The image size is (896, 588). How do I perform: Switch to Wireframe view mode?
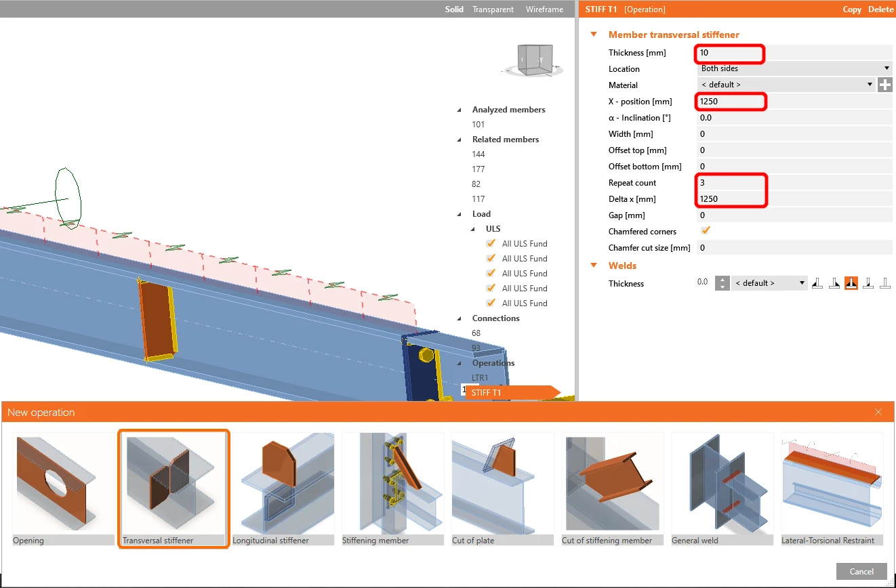tap(544, 9)
